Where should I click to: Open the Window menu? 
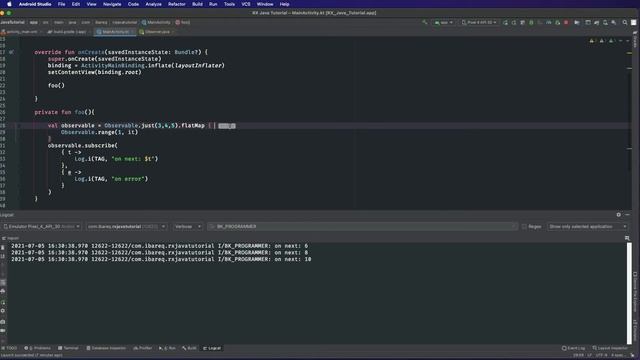(x=265, y=4)
